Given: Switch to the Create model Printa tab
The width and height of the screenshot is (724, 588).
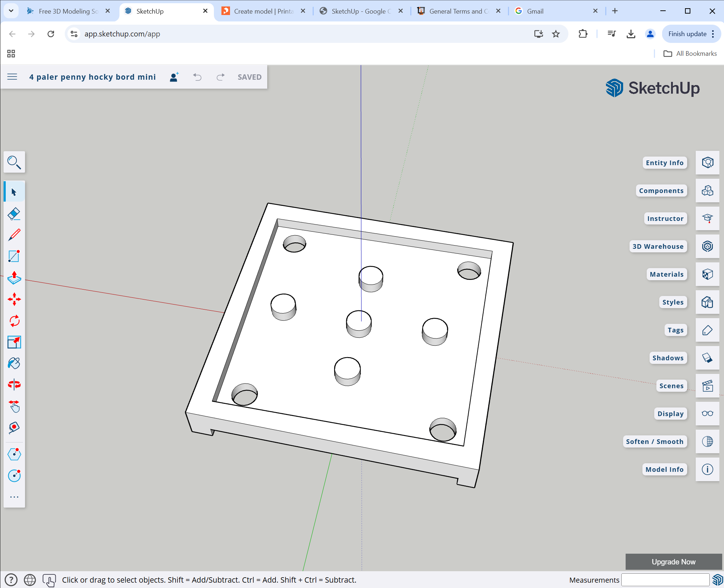Looking at the screenshot, I should point(264,11).
